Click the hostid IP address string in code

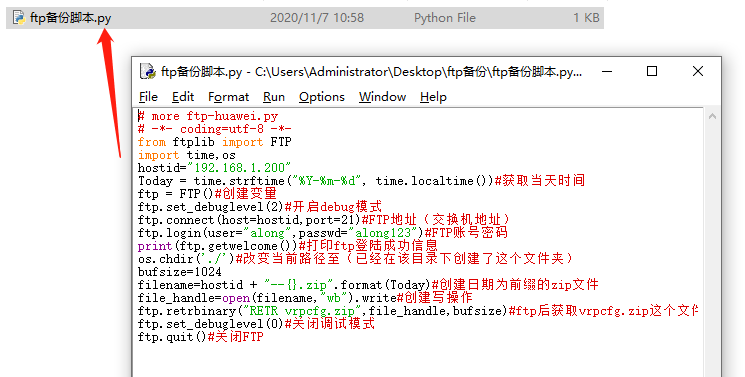(x=239, y=168)
